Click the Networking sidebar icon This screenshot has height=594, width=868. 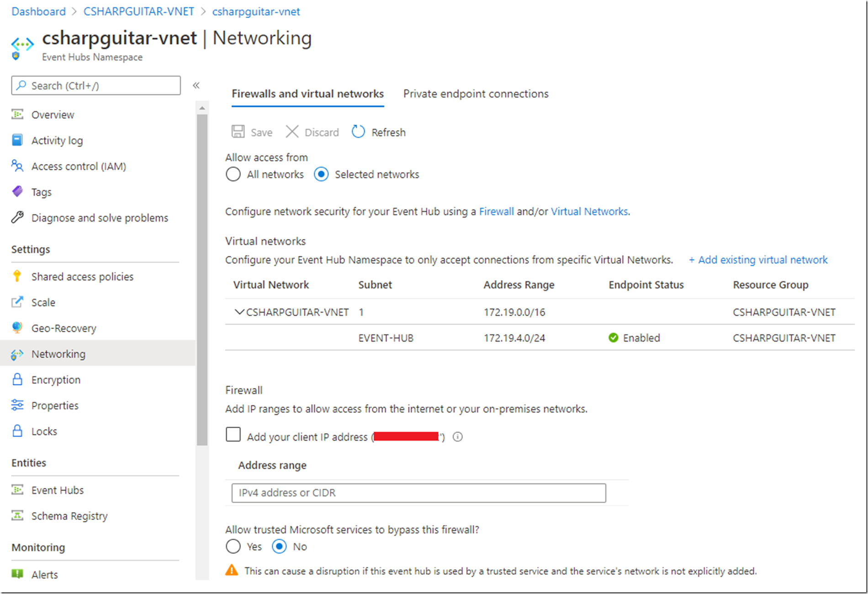[17, 354]
